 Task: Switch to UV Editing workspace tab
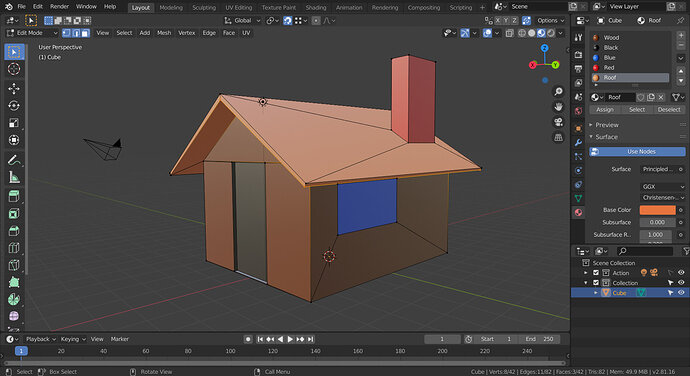tap(239, 7)
